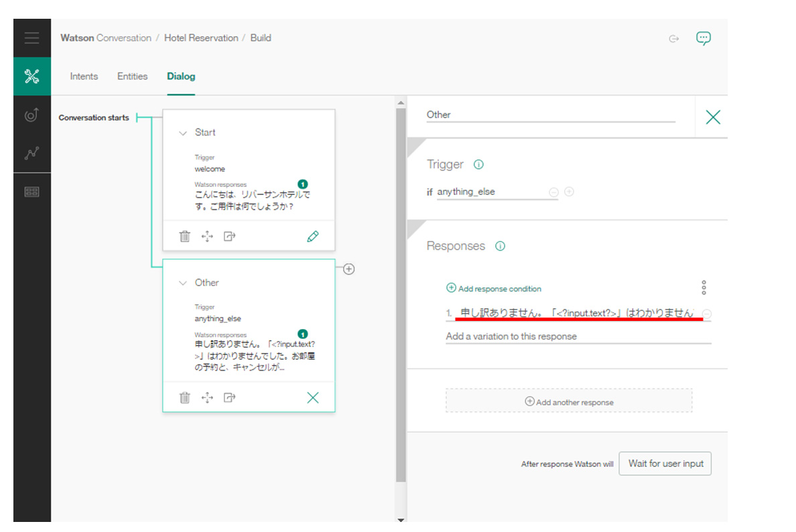Open the credentials panel sidebar icon
The image size is (796, 532).
coord(31,192)
